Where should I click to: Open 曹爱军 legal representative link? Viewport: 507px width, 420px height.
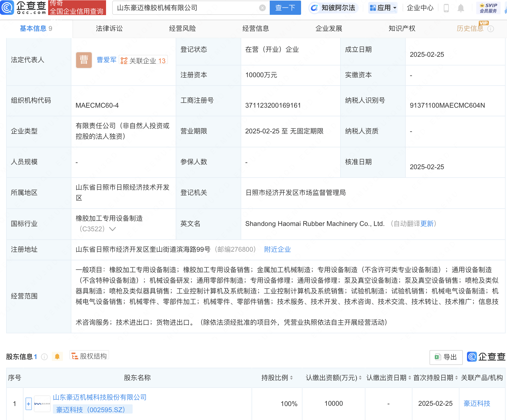(x=106, y=60)
